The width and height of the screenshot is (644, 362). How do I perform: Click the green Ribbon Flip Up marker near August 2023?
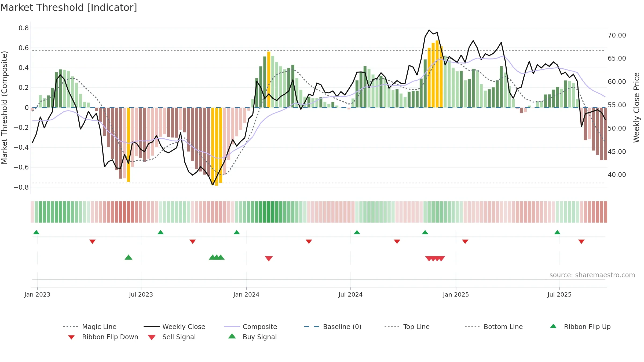pos(160,232)
